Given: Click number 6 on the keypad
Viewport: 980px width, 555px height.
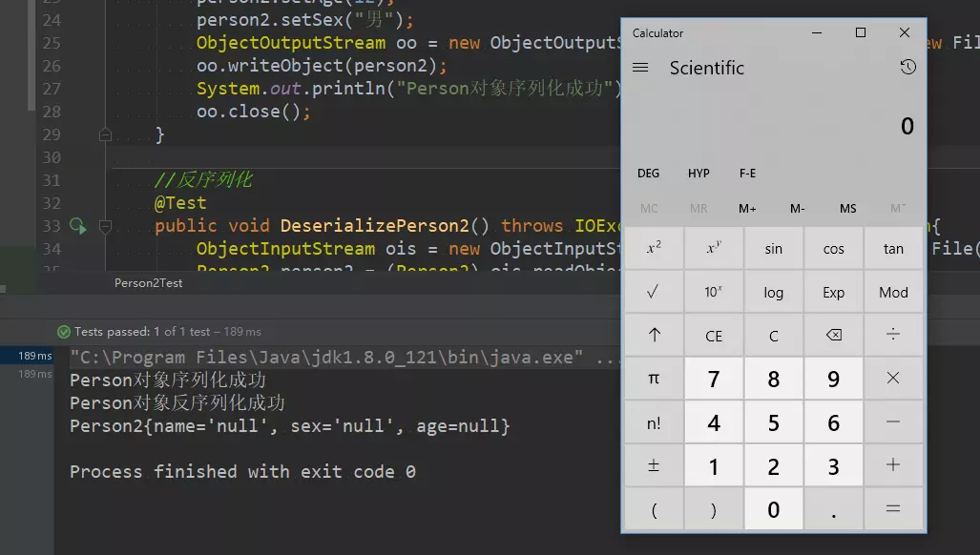Looking at the screenshot, I should [x=833, y=422].
